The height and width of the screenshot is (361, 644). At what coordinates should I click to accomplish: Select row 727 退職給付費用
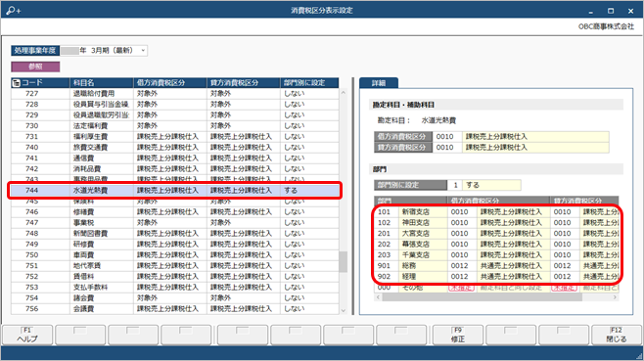175,94
